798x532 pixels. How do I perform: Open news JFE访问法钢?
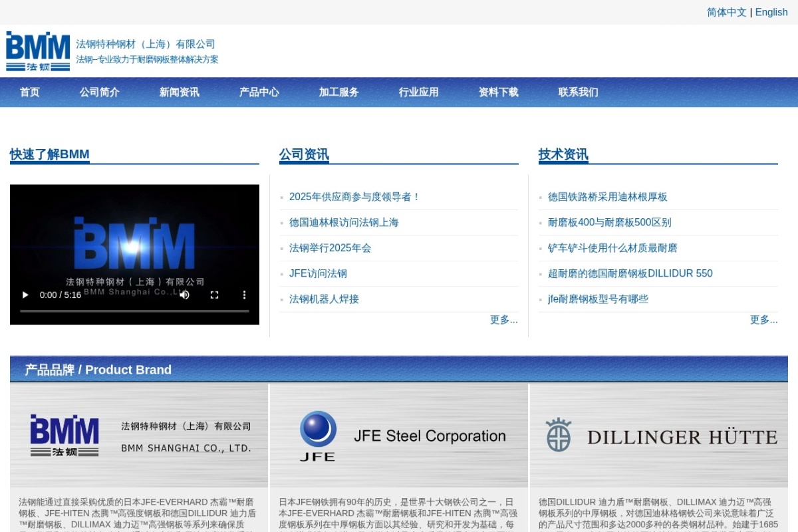coord(318,273)
